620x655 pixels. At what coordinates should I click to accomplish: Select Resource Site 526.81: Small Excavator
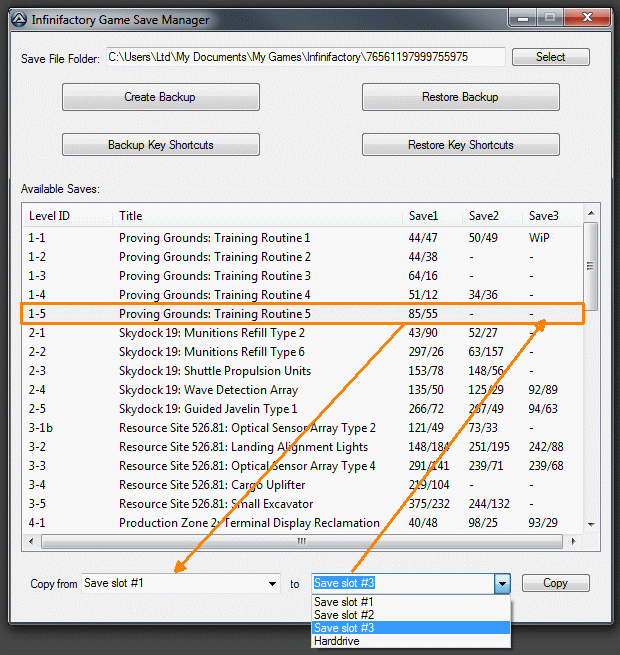pyautogui.click(x=302, y=504)
